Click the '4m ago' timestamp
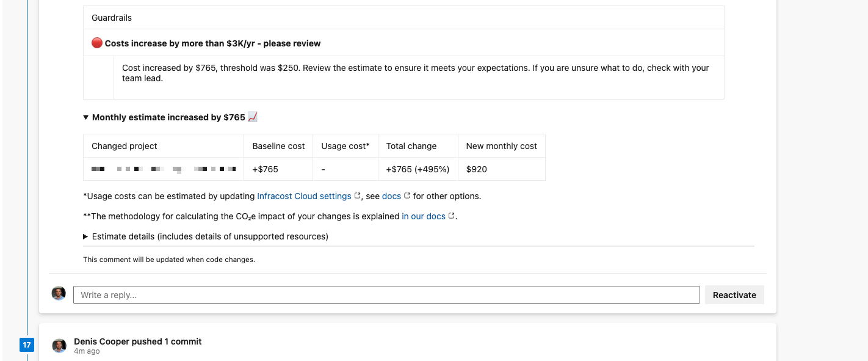Image resolution: width=868 pixels, height=361 pixels. pos(87,351)
